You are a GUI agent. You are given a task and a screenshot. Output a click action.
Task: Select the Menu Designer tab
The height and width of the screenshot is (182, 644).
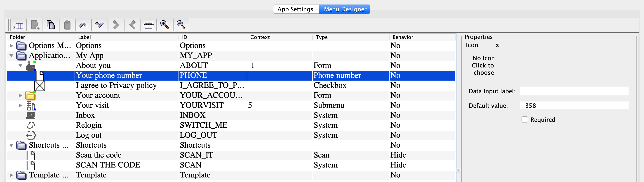345,9
